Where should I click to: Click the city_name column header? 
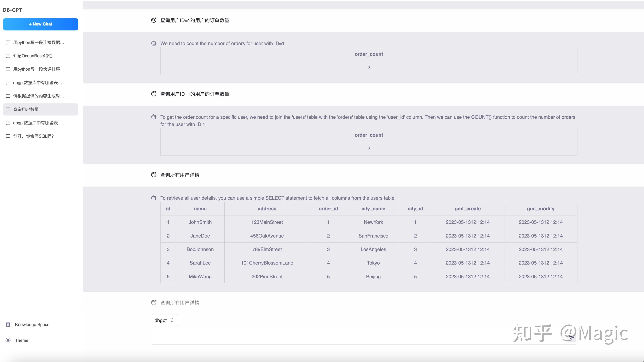click(x=373, y=209)
